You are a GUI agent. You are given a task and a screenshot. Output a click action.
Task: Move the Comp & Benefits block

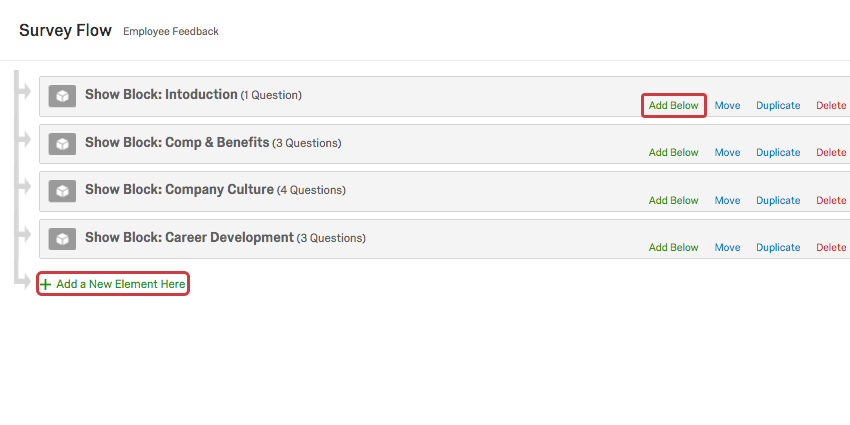[x=727, y=153]
